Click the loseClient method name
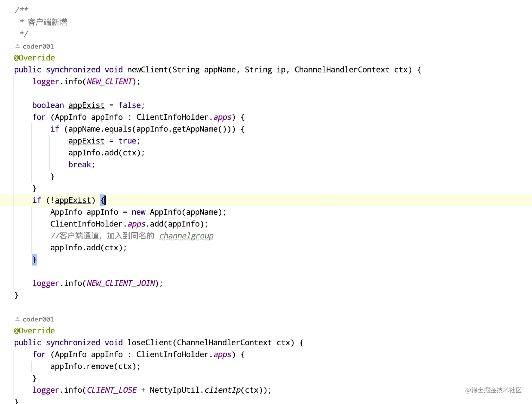 (x=150, y=342)
